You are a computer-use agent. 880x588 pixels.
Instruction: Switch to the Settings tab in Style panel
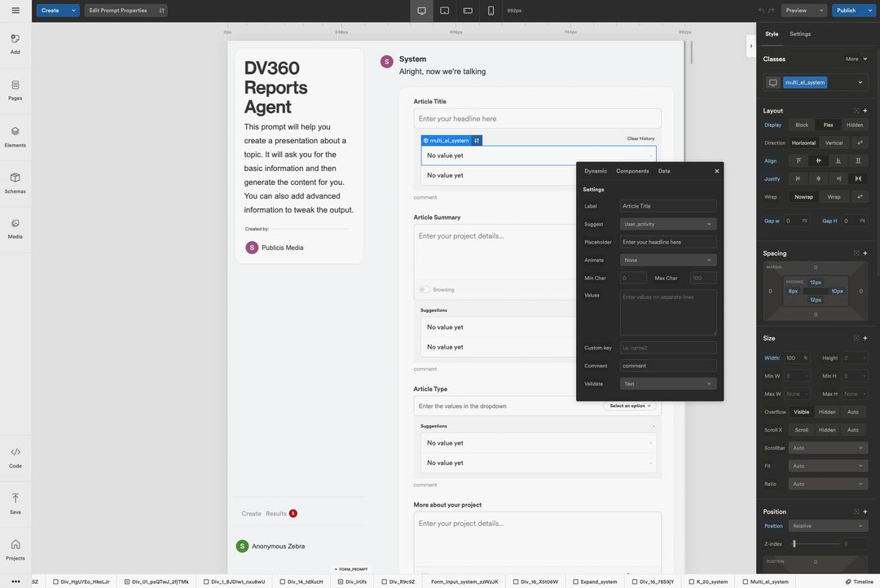[802, 33]
